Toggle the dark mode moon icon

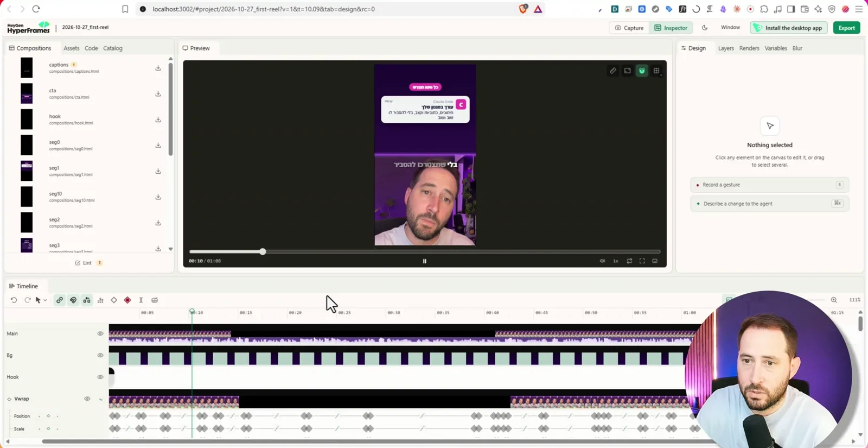(x=705, y=28)
